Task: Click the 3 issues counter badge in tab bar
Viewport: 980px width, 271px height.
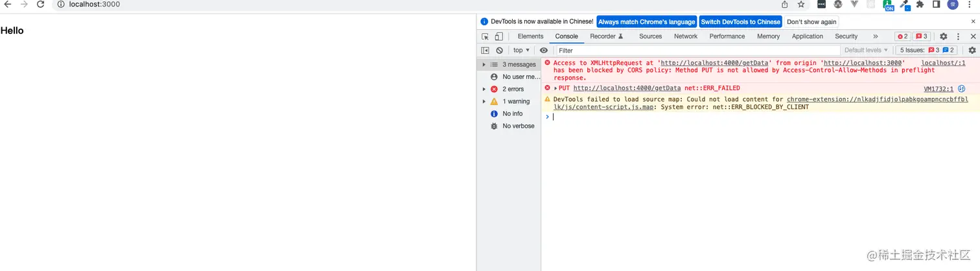Action: (x=922, y=36)
